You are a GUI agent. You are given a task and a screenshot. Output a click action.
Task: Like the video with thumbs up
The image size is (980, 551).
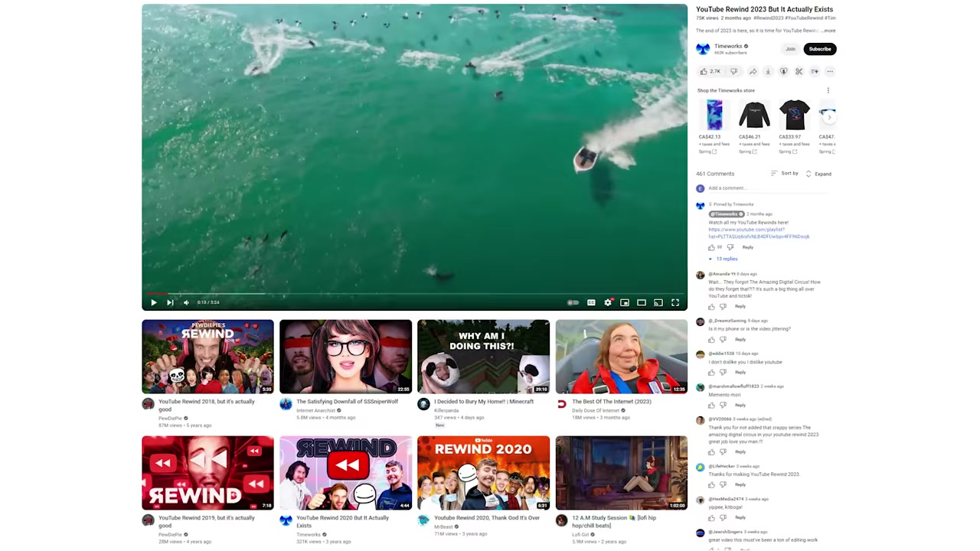pos(710,71)
